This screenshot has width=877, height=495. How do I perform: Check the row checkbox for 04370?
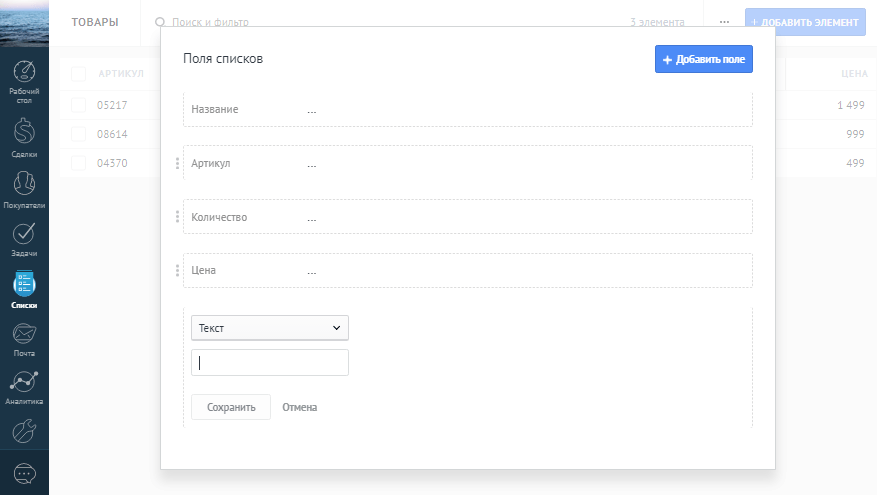tap(79, 163)
